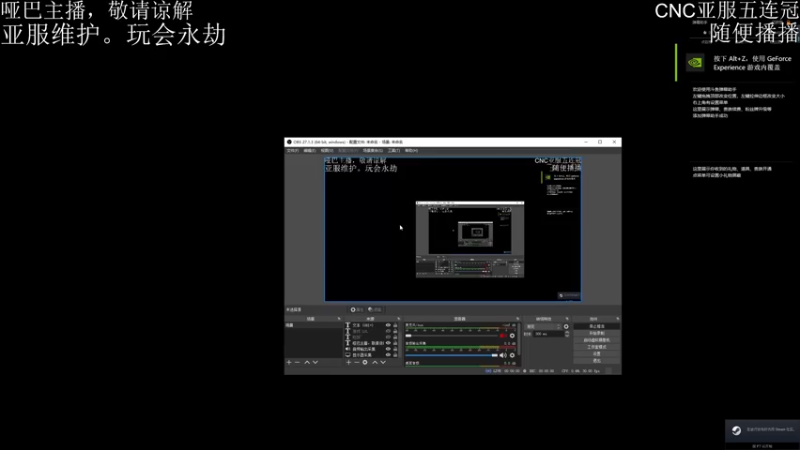Image resolution: width=800 pixels, height=450 pixels.
Task: Add a new scene with plus icon
Action: tap(289, 362)
